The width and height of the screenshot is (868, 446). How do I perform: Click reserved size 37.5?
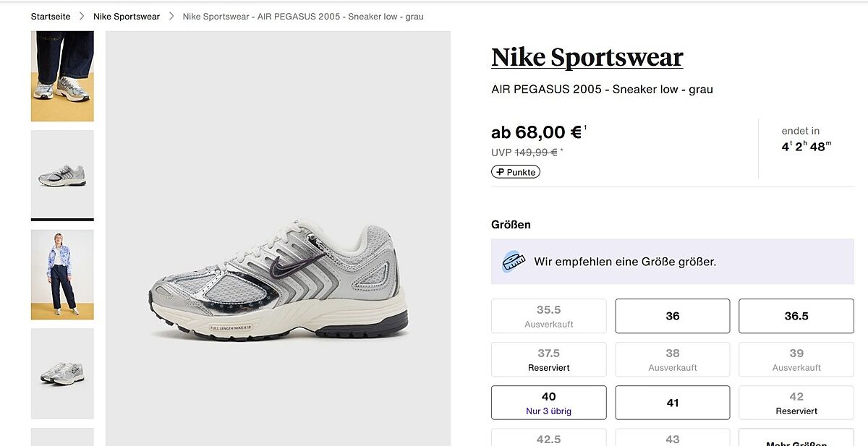(x=548, y=359)
